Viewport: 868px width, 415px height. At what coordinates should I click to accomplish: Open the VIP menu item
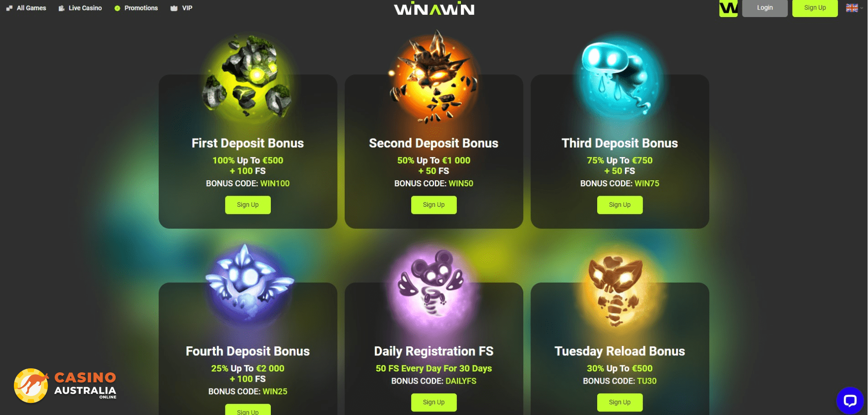click(182, 8)
